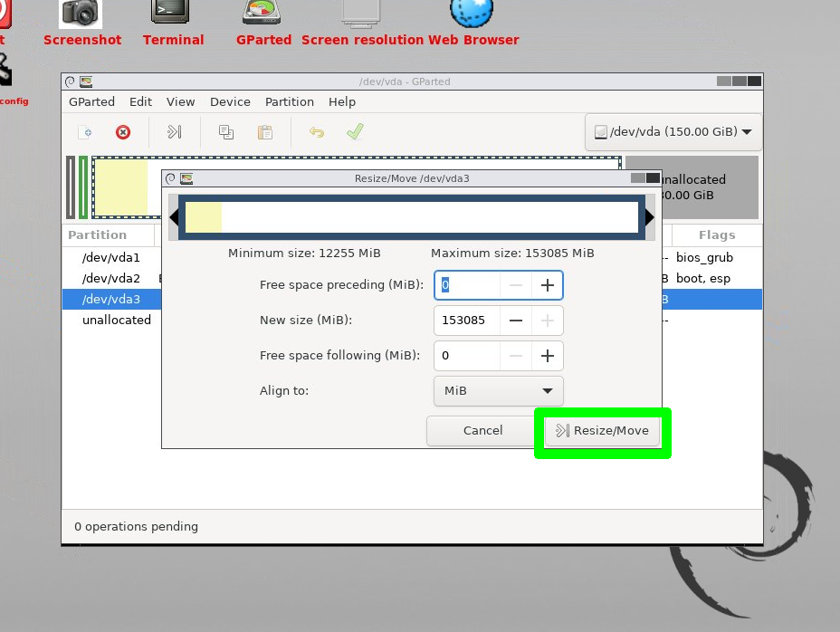Click the undo last operation icon
The height and width of the screenshot is (632, 840).
coord(317,132)
